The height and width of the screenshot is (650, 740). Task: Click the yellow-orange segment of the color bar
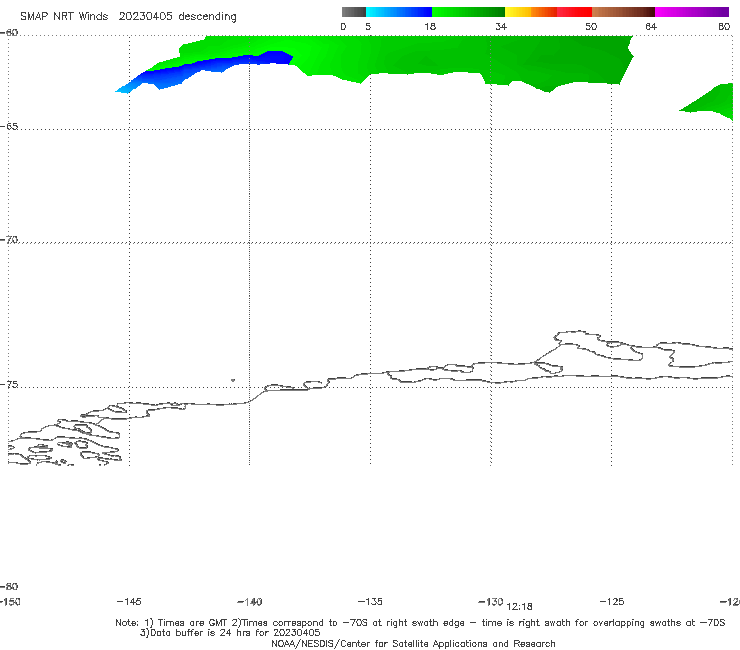(x=530, y=12)
